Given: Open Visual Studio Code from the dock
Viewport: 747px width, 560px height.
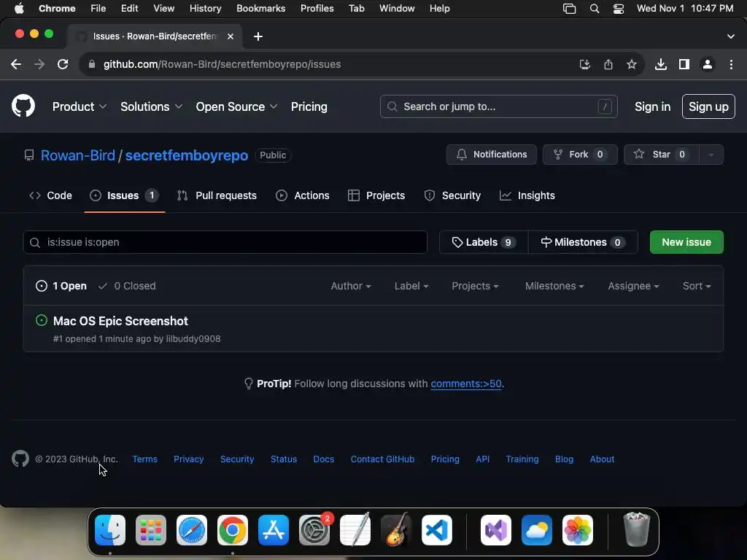Looking at the screenshot, I should pyautogui.click(x=437, y=530).
